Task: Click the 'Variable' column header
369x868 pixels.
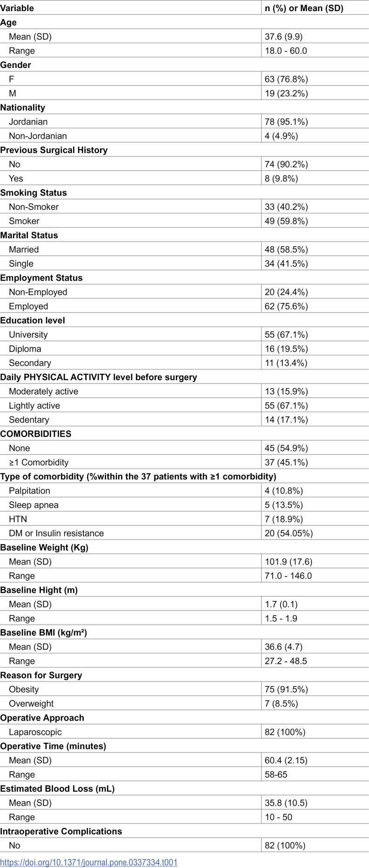Action: 17,8
